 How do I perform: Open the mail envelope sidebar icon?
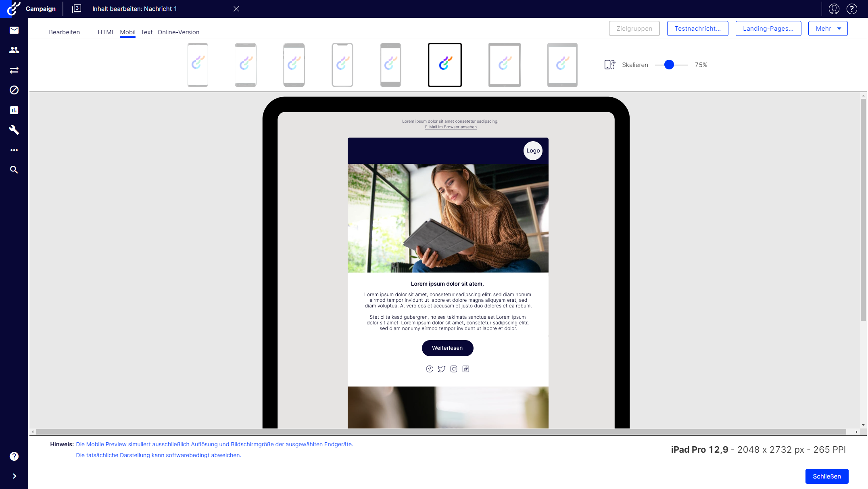14,30
